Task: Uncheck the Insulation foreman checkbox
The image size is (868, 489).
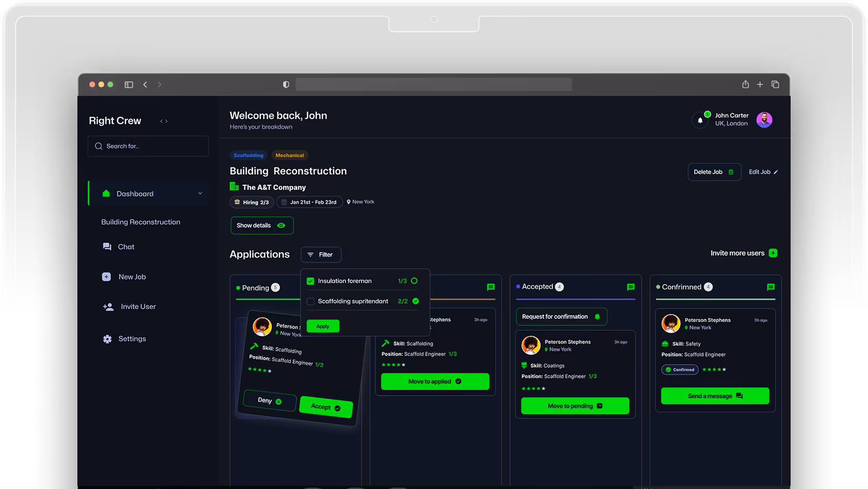Action: 310,281
